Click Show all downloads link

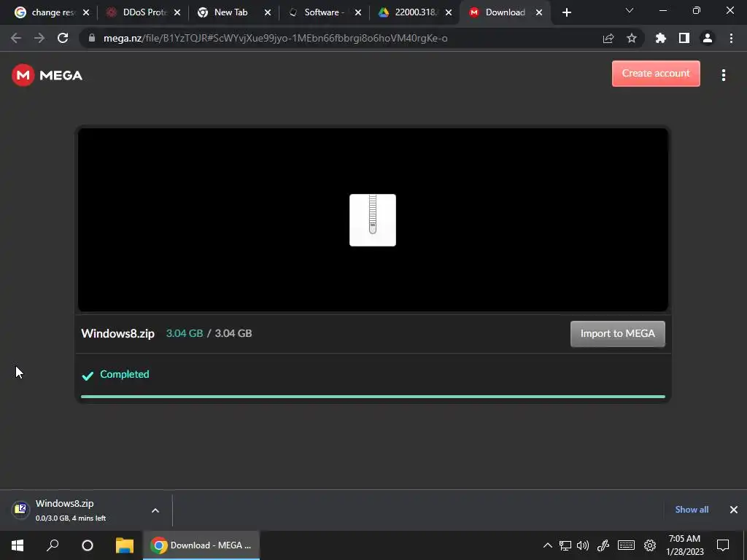pos(692,510)
